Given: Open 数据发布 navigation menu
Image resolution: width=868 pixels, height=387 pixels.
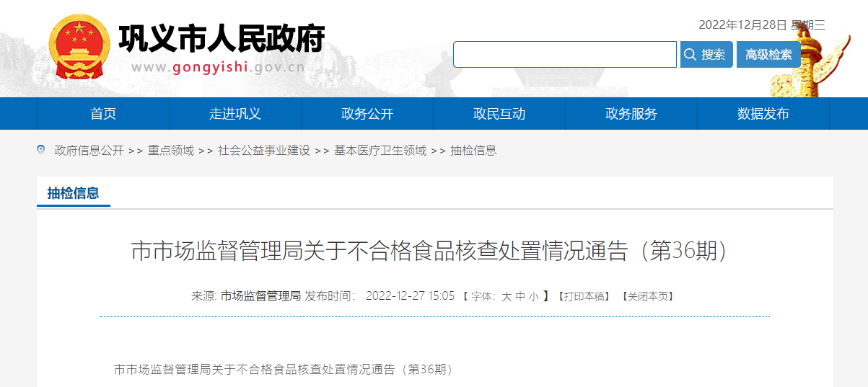Looking at the screenshot, I should point(763,114).
